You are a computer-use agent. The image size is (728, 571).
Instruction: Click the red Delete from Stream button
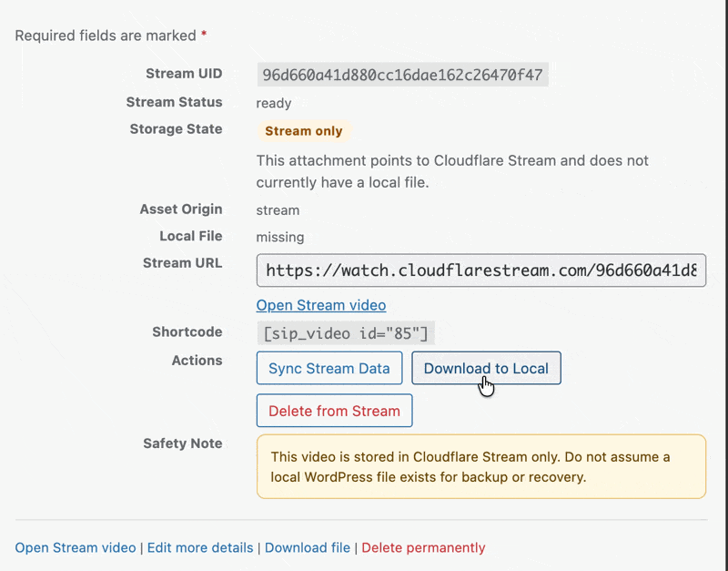click(334, 411)
